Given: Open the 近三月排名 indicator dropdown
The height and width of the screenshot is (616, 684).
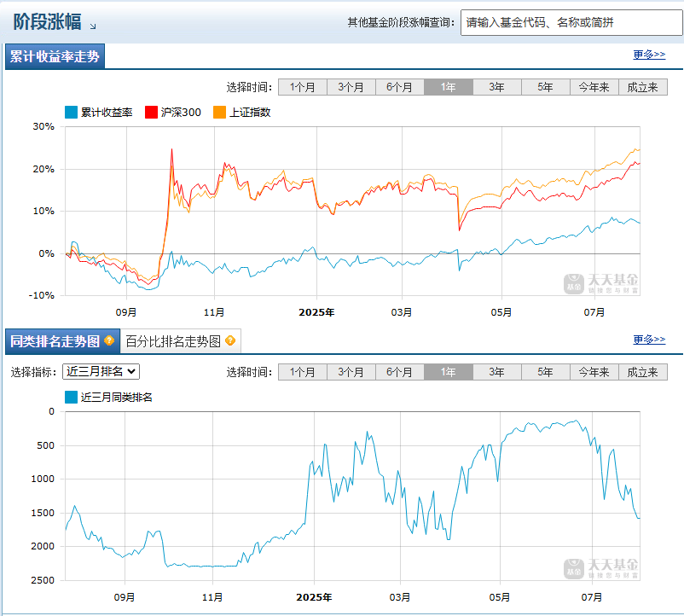Looking at the screenshot, I should coord(101,372).
